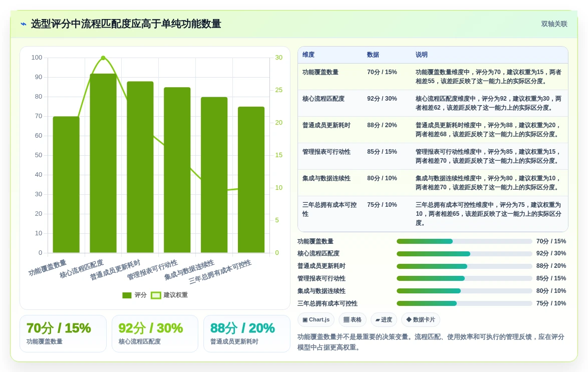Image resolution: width=588 pixels, height=372 pixels.
Task: Toggle the 评分 legend entry
Action: (x=134, y=295)
